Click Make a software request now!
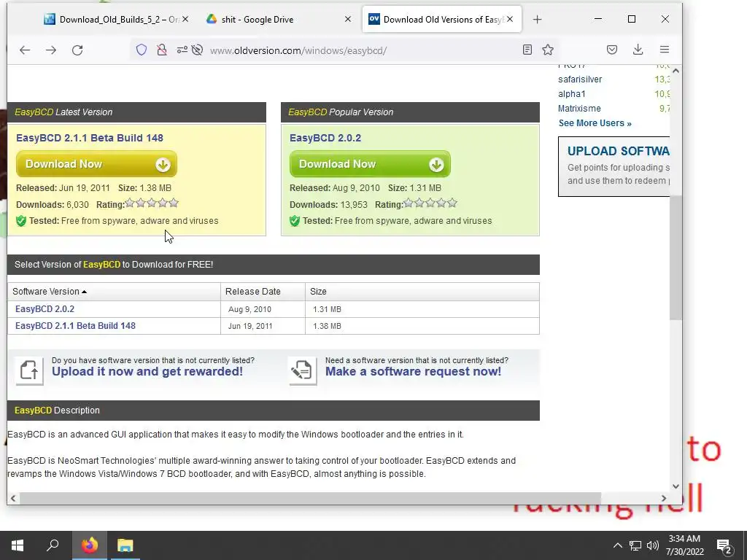The height and width of the screenshot is (560, 747). (x=413, y=371)
